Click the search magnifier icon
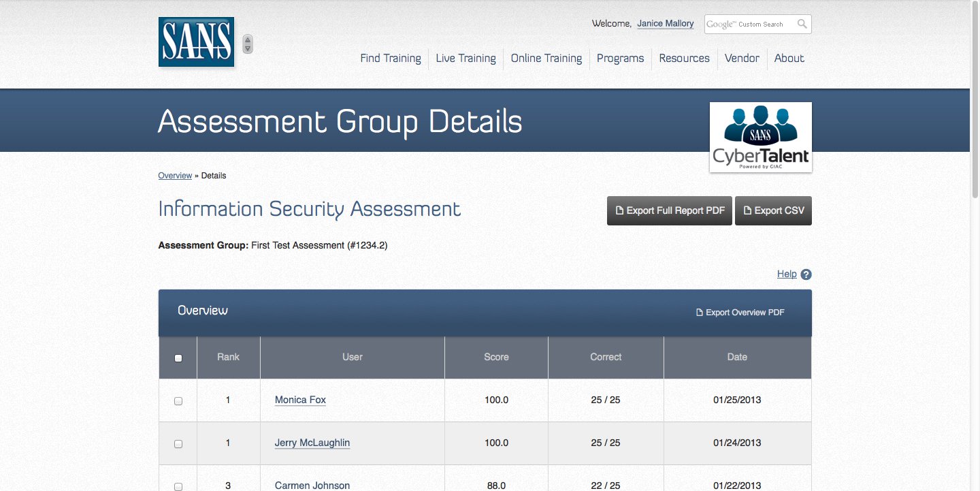The image size is (980, 491). click(x=802, y=24)
